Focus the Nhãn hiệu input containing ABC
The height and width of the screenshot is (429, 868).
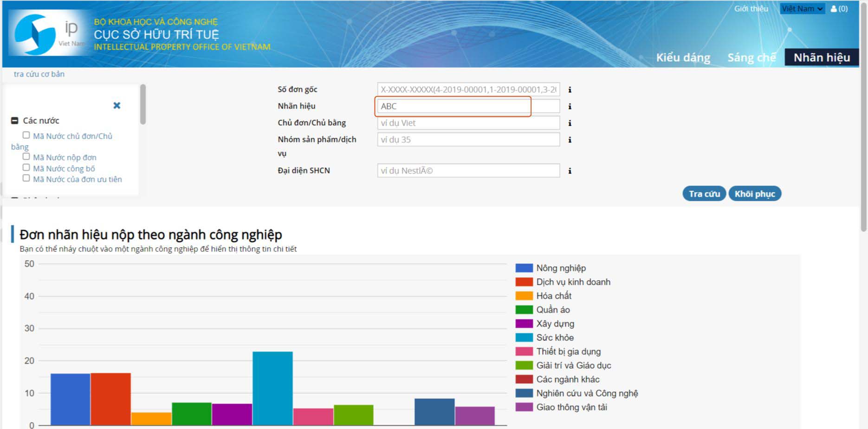click(x=468, y=106)
